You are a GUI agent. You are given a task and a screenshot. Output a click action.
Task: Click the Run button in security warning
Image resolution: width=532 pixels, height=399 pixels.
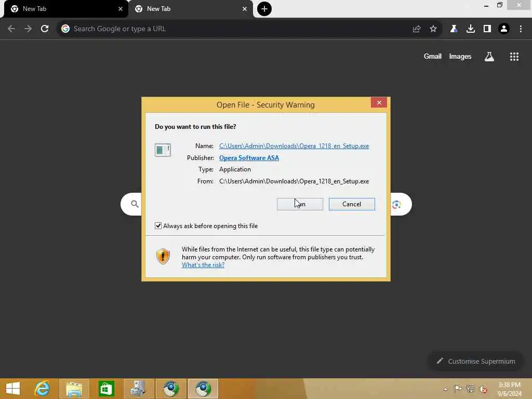(x=300, y=204)
